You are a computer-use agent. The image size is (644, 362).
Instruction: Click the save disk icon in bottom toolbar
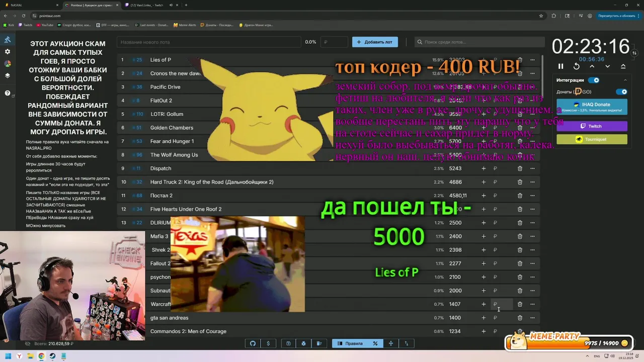coord(288,343)
